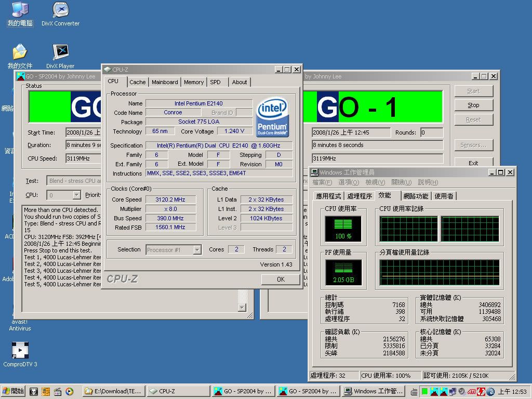Open the 使用者 tab in Task Manager

pyautogui.click(x=444, y=196)
